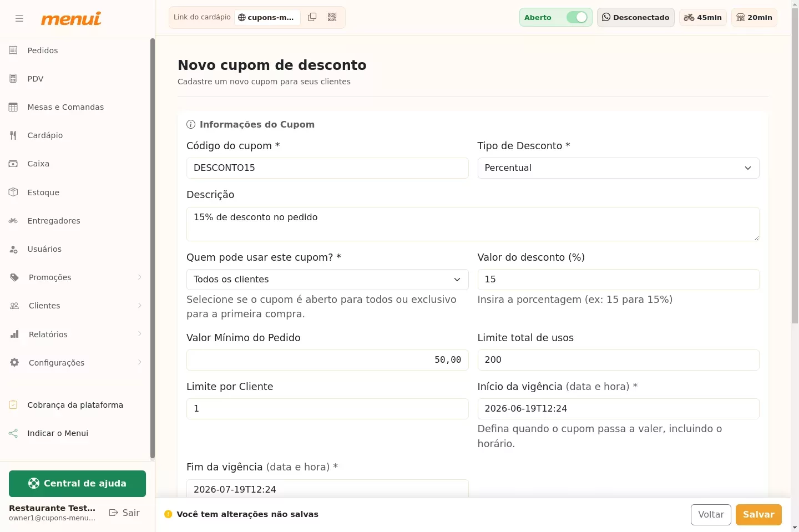Click the Entregadores bike icon
799x532 pixels.
13,221
